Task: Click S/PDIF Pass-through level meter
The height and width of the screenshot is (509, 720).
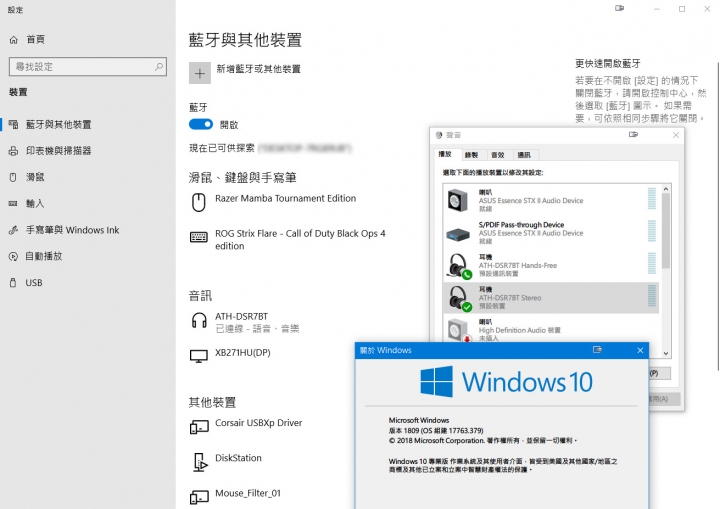Action: click(652, 231)
